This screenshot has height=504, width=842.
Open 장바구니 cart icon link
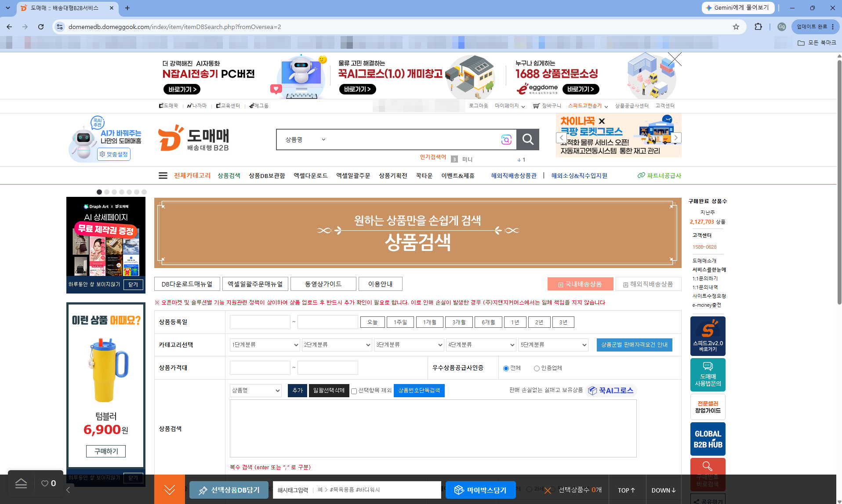(547, 106)
